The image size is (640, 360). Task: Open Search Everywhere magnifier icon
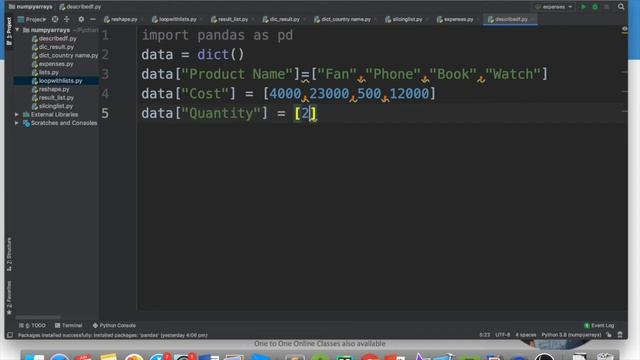tap(621, 7)
